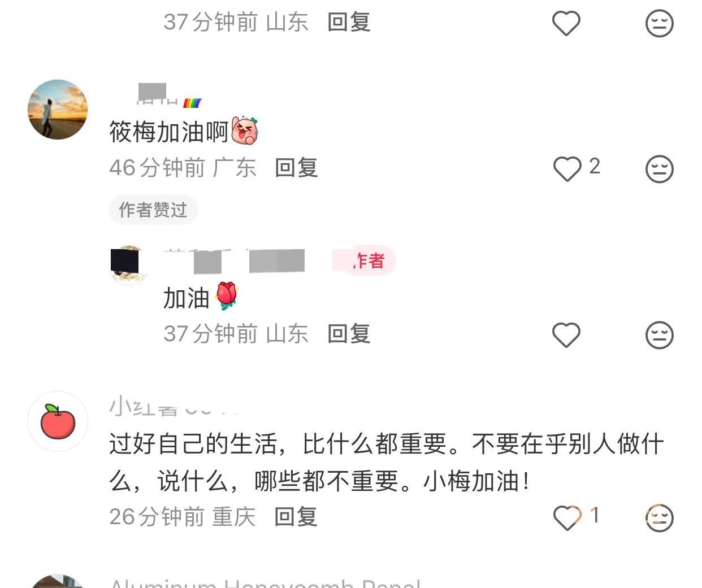Tap the pink 作者 tag

(369, 261)
